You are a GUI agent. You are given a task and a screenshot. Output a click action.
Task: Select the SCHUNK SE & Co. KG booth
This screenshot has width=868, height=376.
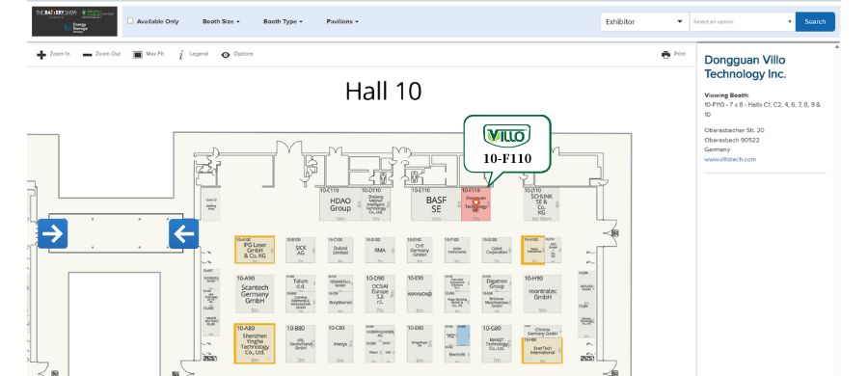coord(541,204)
